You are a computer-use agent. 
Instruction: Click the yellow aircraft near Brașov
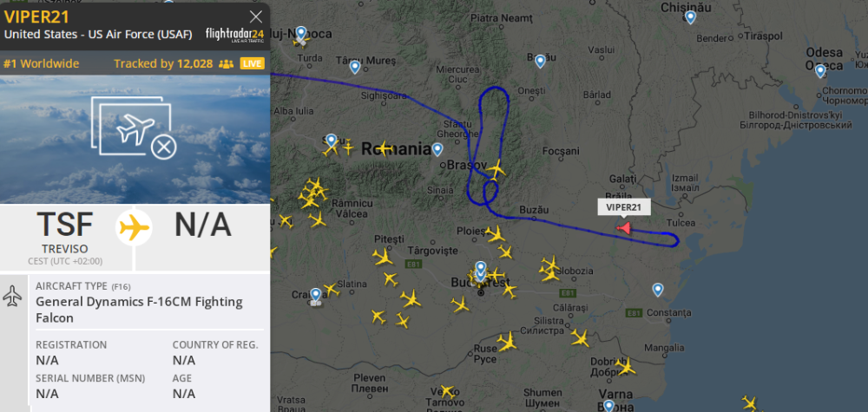click(496, 168)
